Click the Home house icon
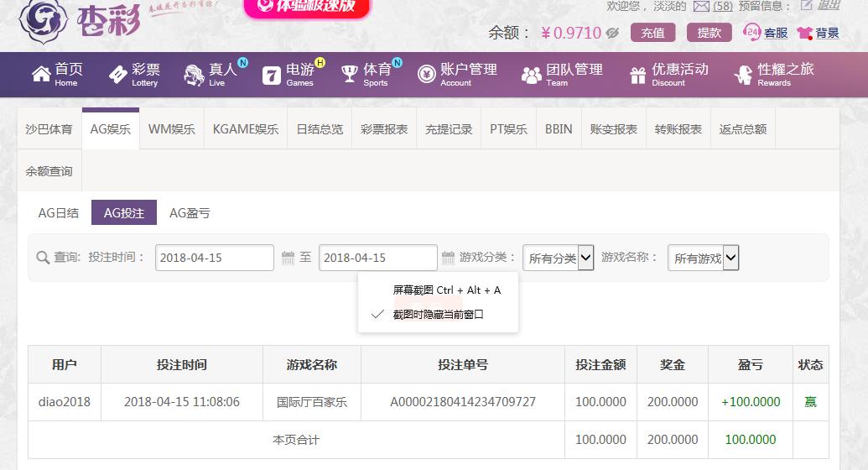Image resolution: width=868 pixels, height=470 pixels. 42,74
